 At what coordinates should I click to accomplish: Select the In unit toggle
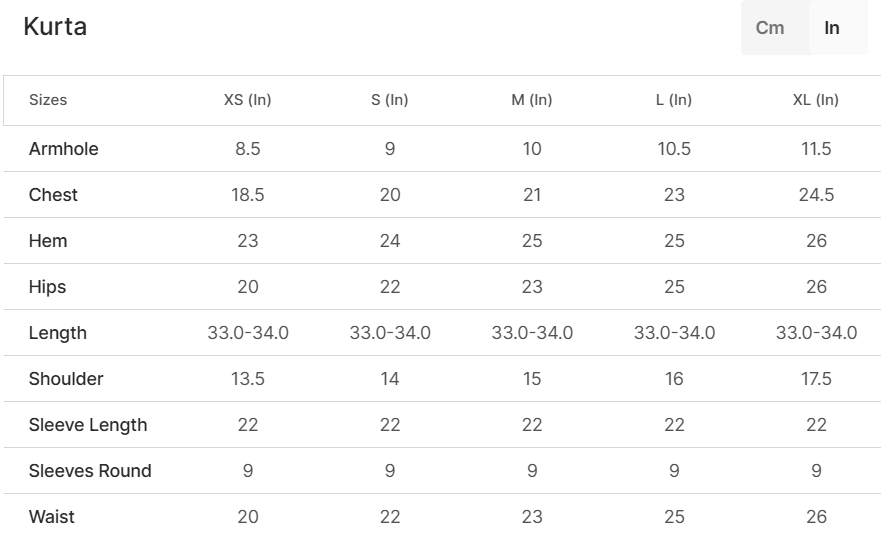[832, 28]
